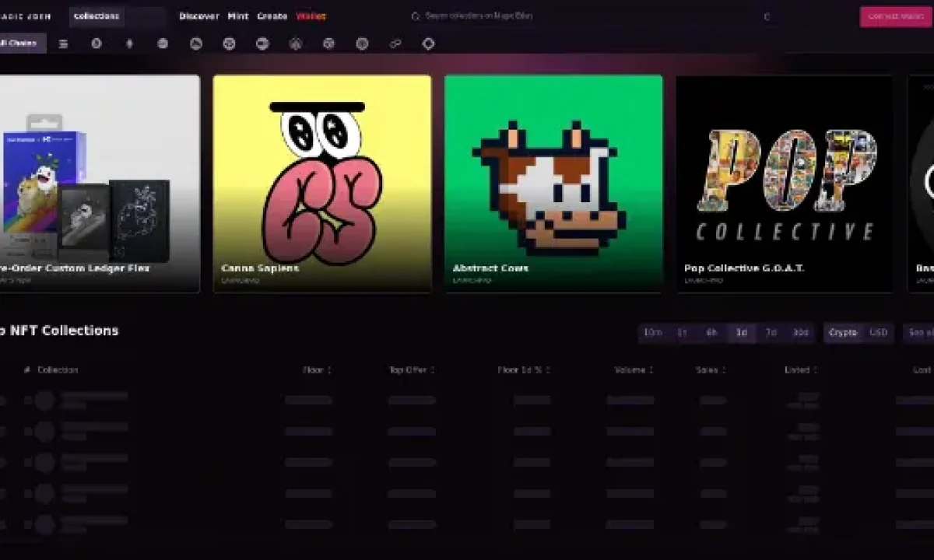Viewport: 934px width, 560px height.
Task: Open the Abstract Cows collection card
Action: pos(553,184)
